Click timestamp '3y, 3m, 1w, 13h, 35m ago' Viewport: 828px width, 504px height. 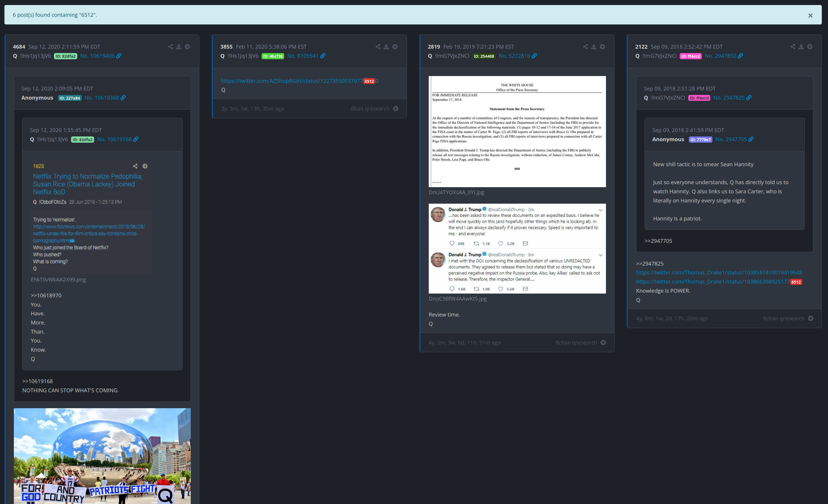[252, 108]
